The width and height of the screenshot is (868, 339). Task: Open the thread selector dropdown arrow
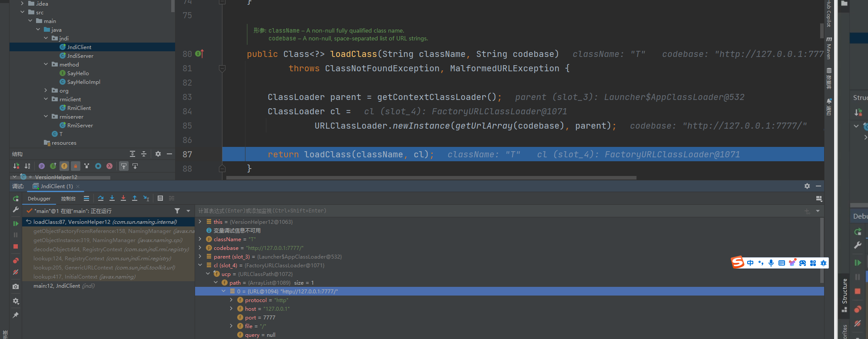pyautogui.click(x=188, y=211)
